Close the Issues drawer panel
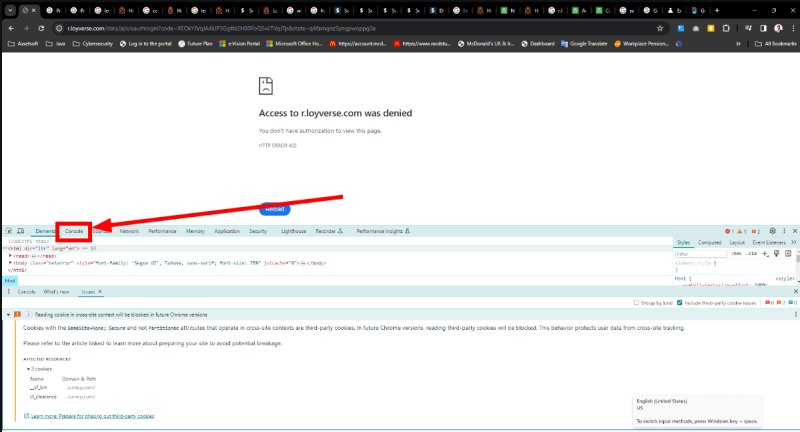The width and height of the screenshot is (800, 432). tap(794, 291)
